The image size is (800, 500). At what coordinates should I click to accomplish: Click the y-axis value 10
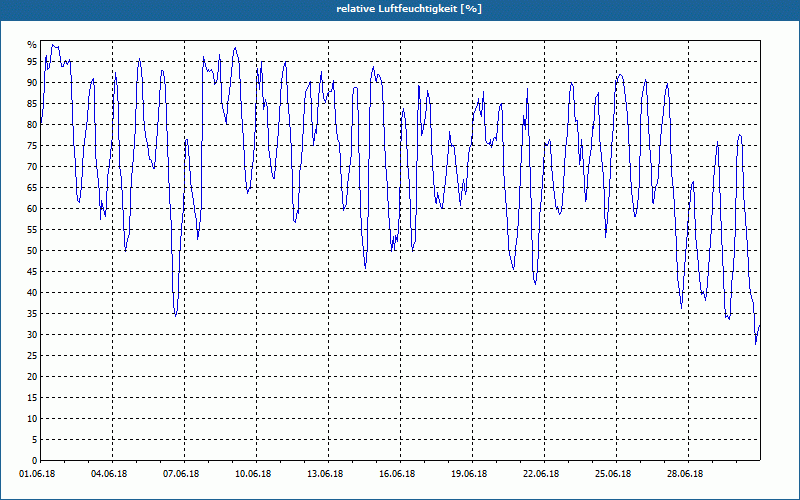[x=32, y=419]
